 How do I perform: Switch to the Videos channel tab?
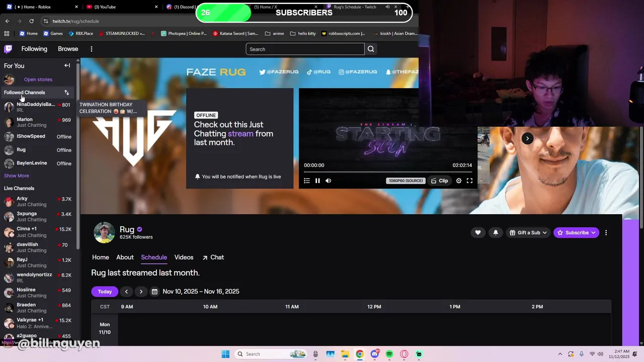pos(184,257)
